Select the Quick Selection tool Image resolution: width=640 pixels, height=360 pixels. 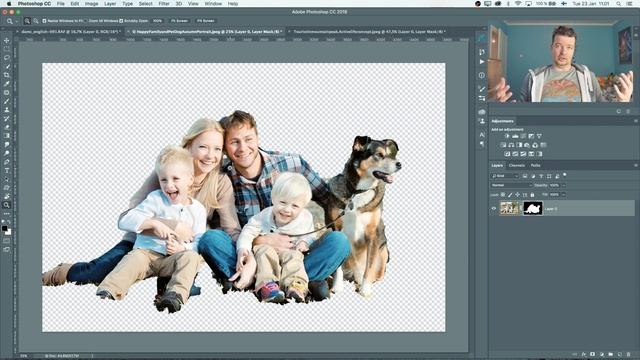[x=7, y=67]
